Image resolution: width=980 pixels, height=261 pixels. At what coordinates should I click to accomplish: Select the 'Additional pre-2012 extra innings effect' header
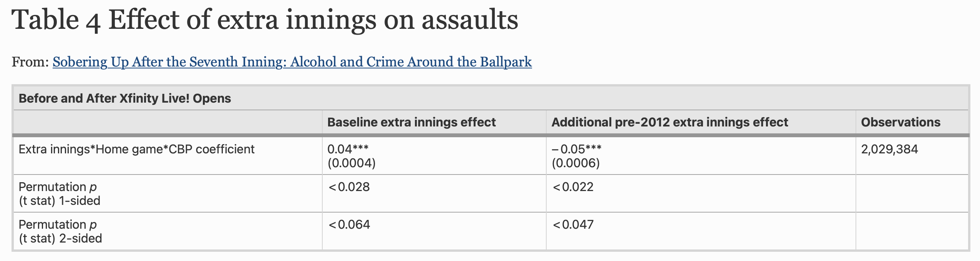click(x=670, y=122)
